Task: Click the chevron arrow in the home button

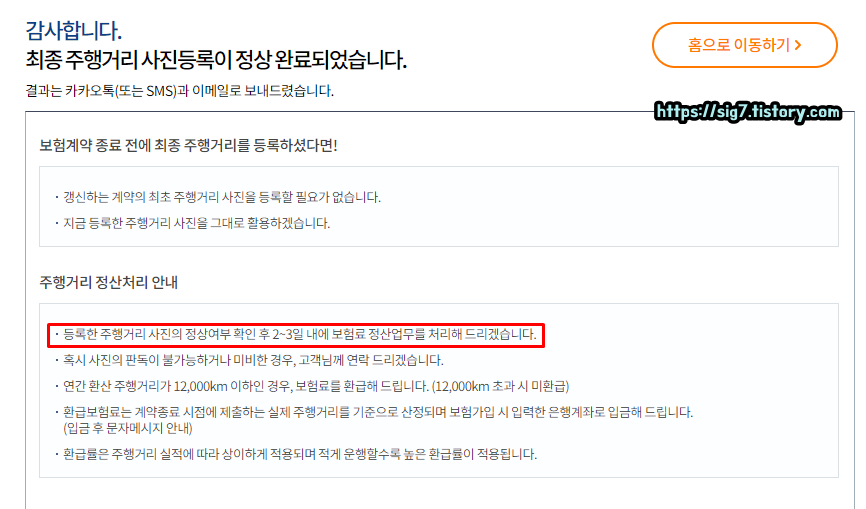Action: [798, 45]
